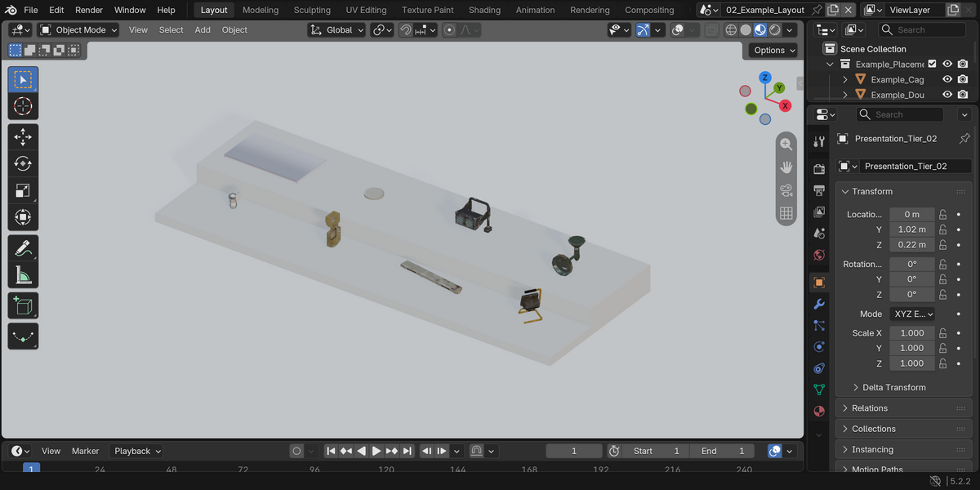Viewport: 980px width, 490px height.
Task: Open the Playback dropdown
Action: pos(136,451)
